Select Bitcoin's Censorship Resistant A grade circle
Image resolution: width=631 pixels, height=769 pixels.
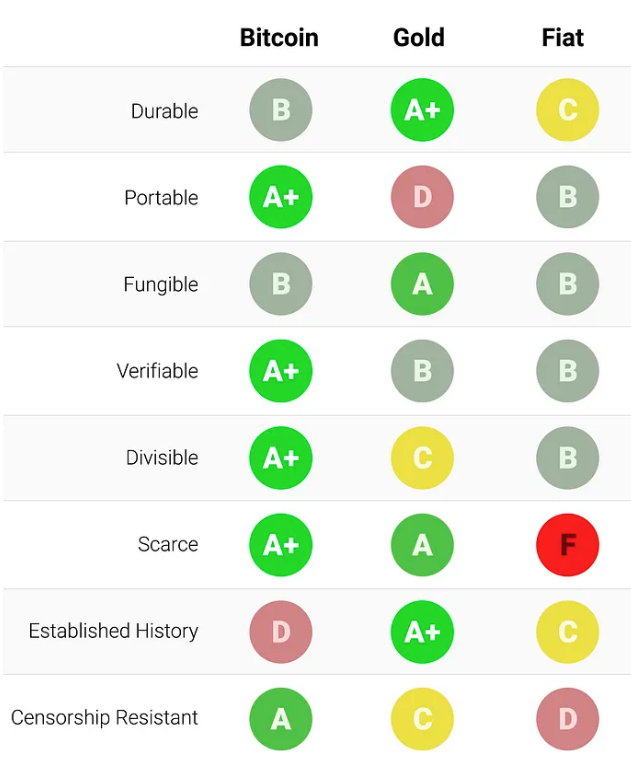coord(281,718)
